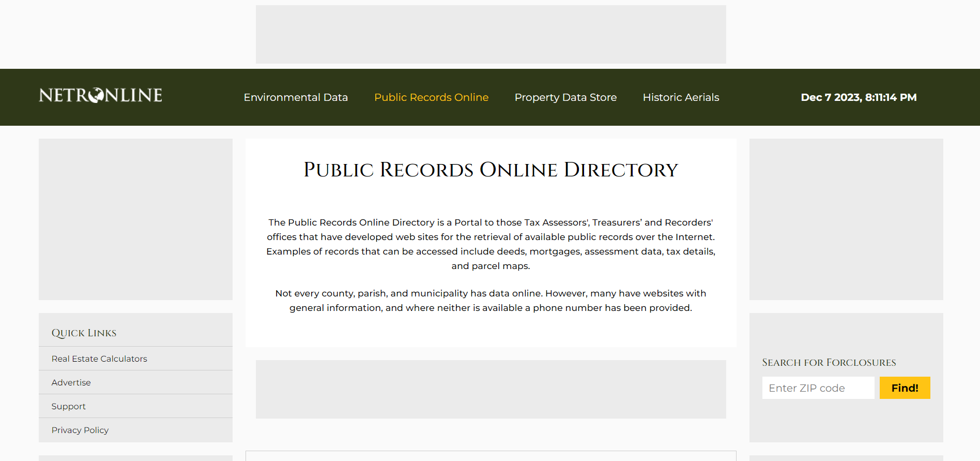Select Public Records Online in the navigation
This screenshot has height=461, width=980.
click(431, 97)
